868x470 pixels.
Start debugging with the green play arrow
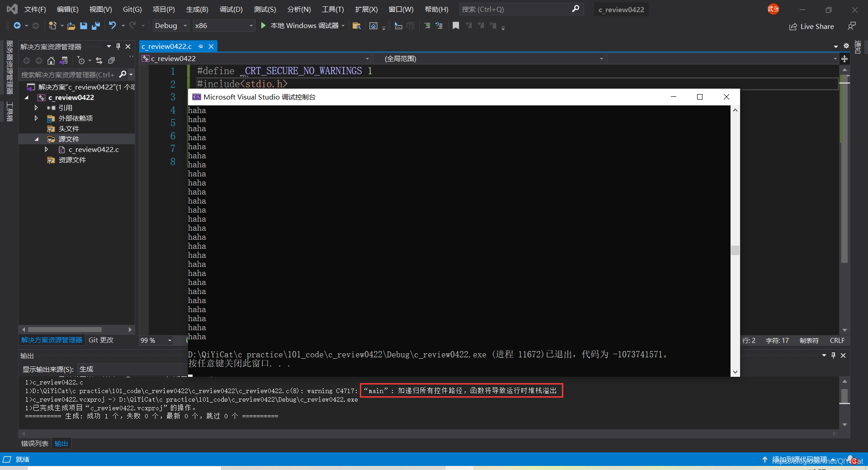264,26
